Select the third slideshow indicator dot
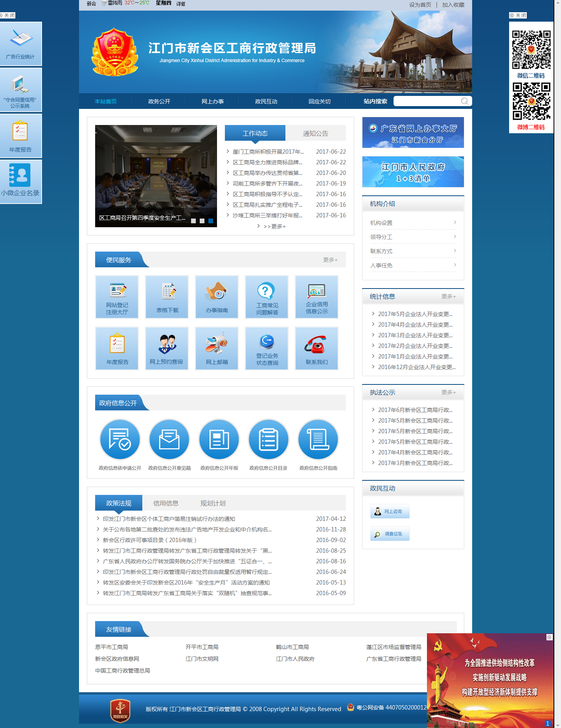The height and width of the screenshot is (728, 561). point(211,221)
